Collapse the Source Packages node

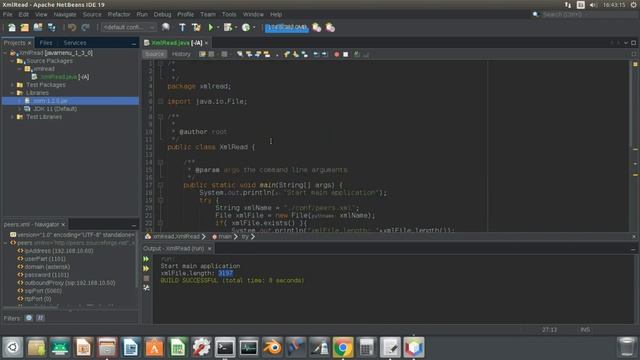pos(12,61)
